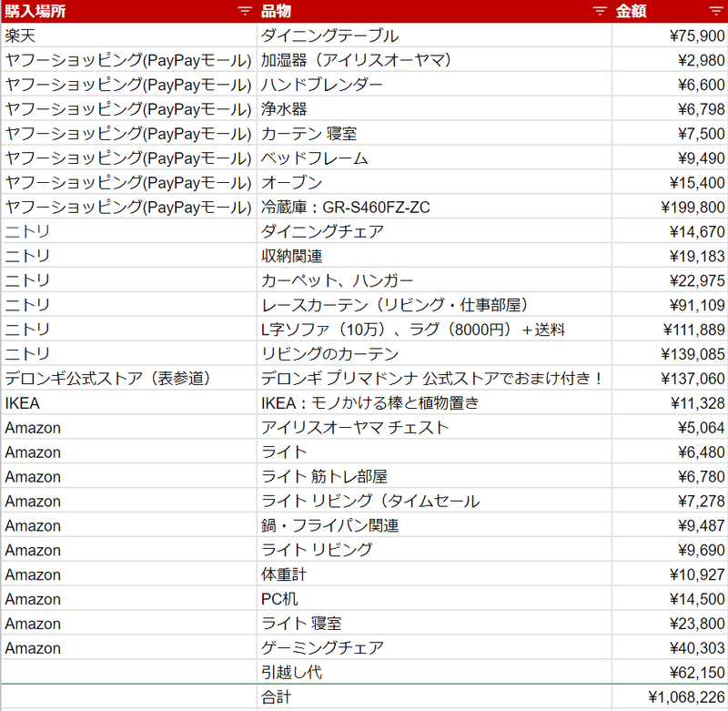Click the ¥23,800 amount cell
Image resolution: width=728 pixels, height=711 pixels.
[x=670, y=624]
